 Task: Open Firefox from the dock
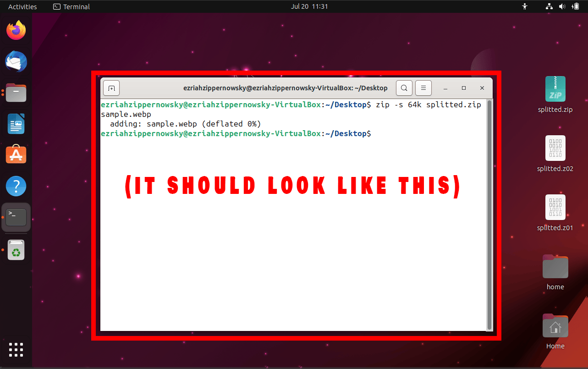tap(16, 29)
